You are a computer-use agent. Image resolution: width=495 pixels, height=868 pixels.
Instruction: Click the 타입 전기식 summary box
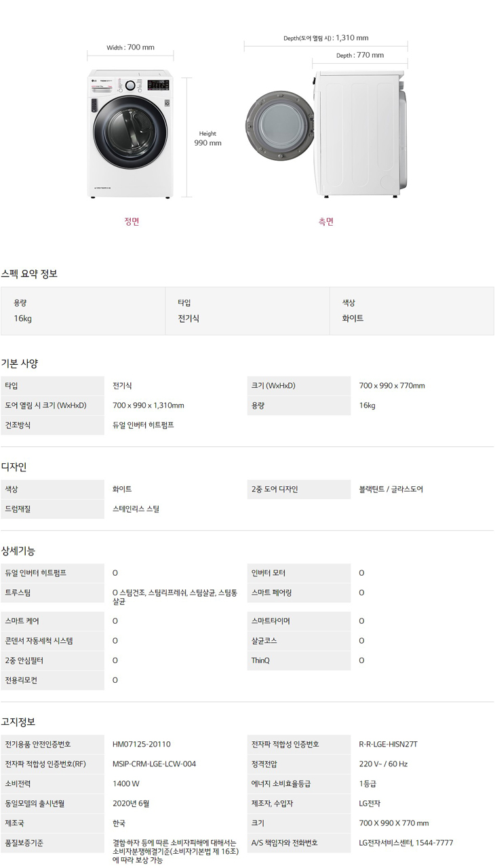(x=248, y=311)
